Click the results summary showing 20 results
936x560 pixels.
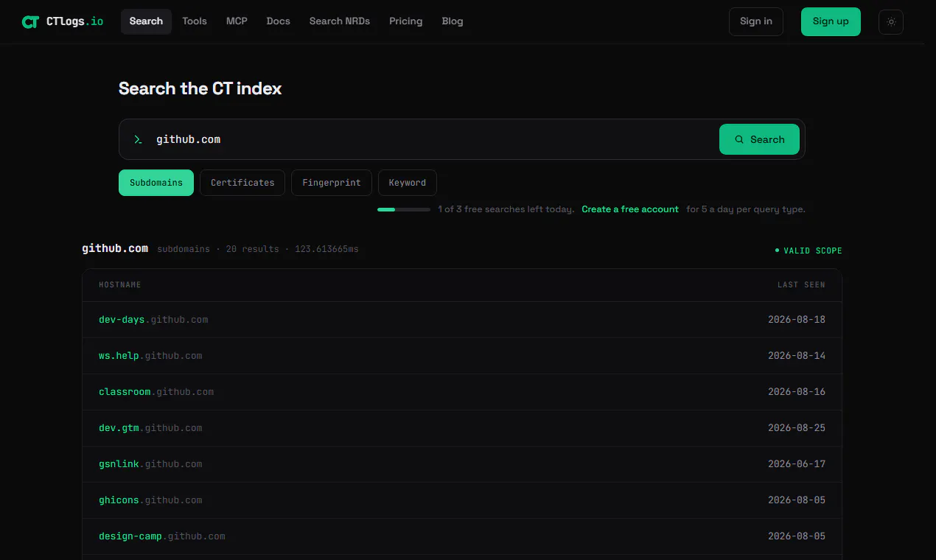(x=258, y=249)
